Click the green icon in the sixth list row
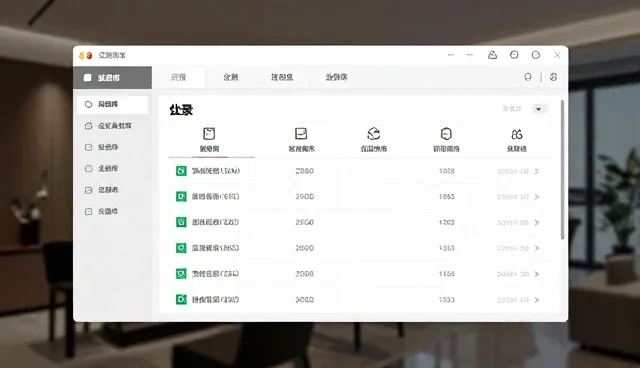The width and height of the screenshot is (640, 368). (x=181, y=299)
